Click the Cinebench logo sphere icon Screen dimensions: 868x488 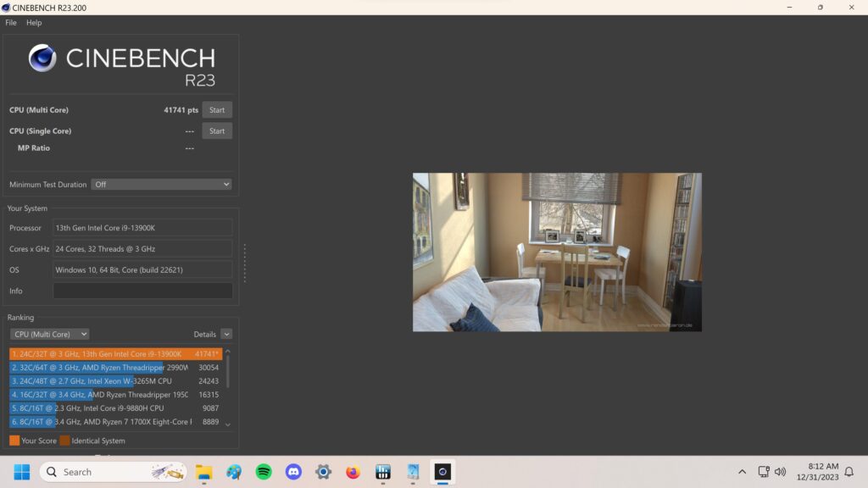pos(42,58)
